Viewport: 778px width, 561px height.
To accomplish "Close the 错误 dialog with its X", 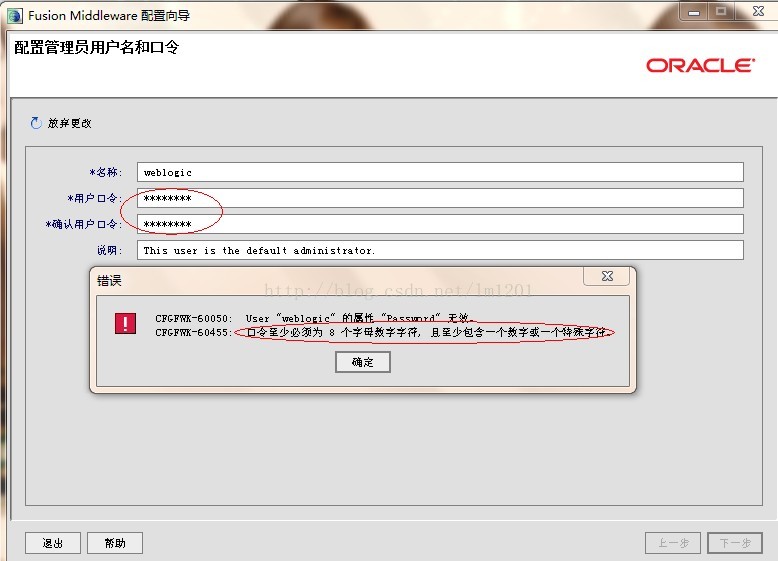I will click(607, 276).
